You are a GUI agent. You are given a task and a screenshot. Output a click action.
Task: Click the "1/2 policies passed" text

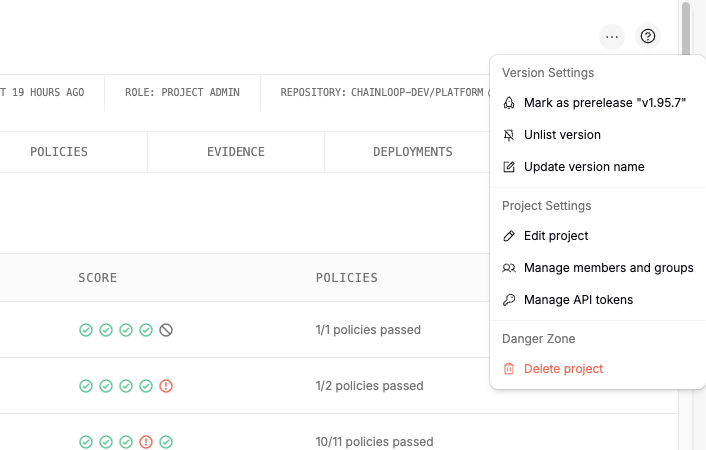[x=370, y=386]
